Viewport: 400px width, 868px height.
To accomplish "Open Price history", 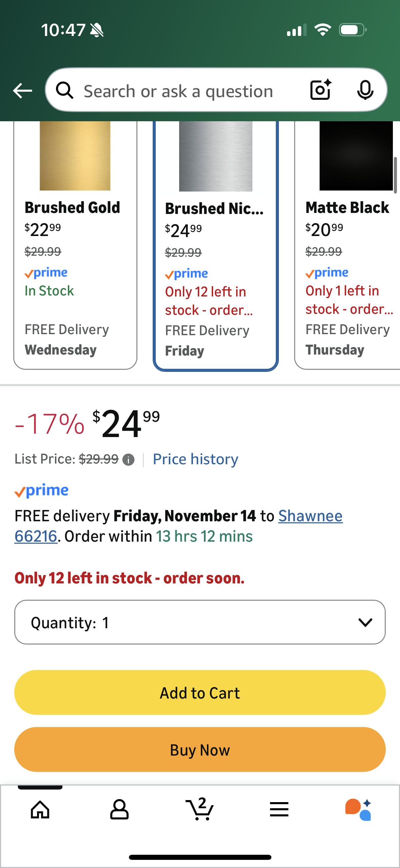I will coord(195,459).
